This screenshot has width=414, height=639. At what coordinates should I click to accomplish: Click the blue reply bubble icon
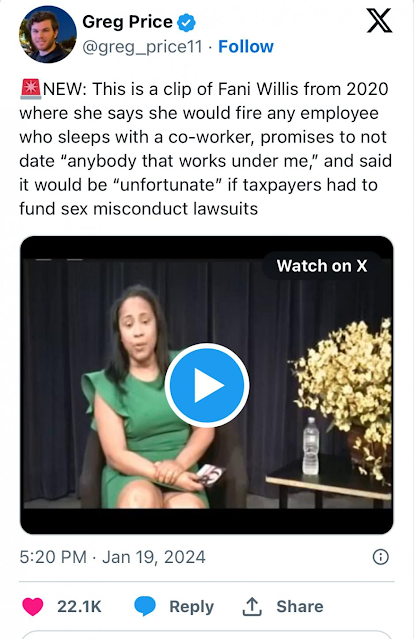[145, 606]
